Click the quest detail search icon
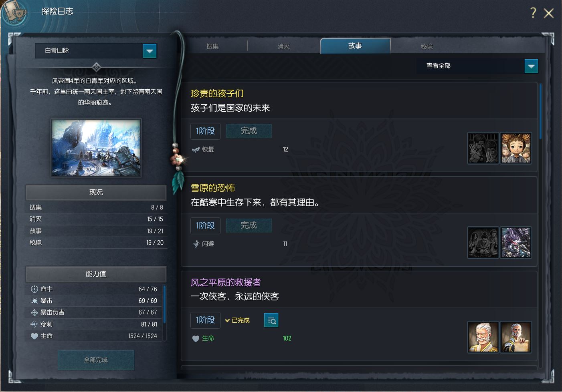This screenshot has width=562, height=392. click(271, 320)
